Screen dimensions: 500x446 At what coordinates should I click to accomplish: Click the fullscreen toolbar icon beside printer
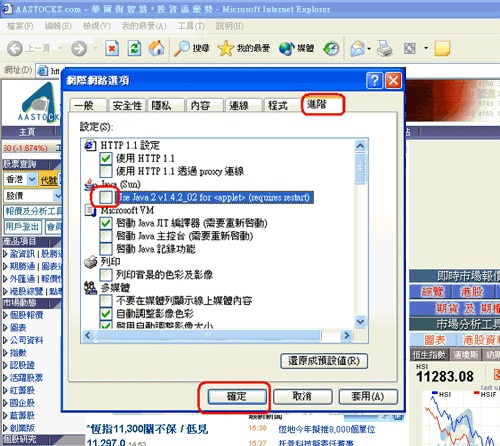[x=410, y=49]
